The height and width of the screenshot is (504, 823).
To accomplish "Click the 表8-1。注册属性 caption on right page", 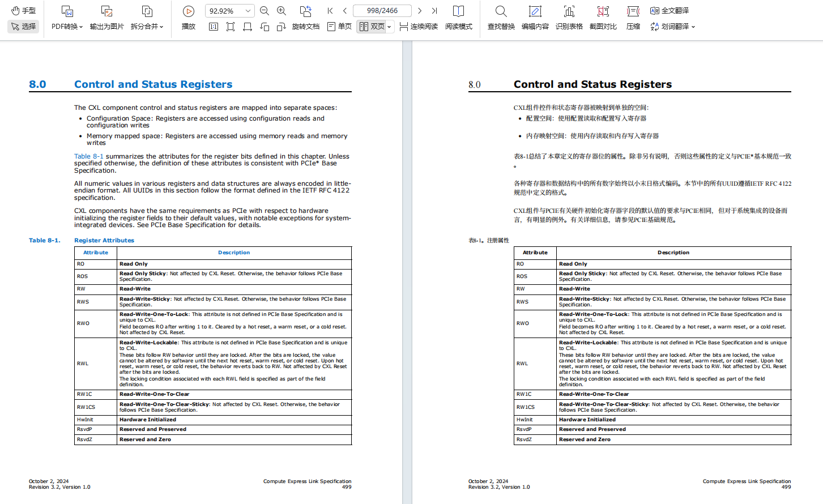I will click(489, 241).
